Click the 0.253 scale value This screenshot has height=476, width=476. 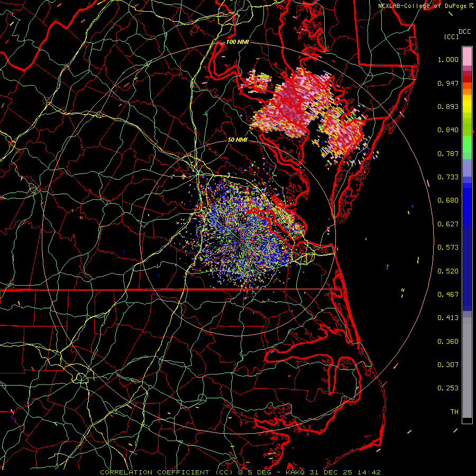[x=448, y=388]
